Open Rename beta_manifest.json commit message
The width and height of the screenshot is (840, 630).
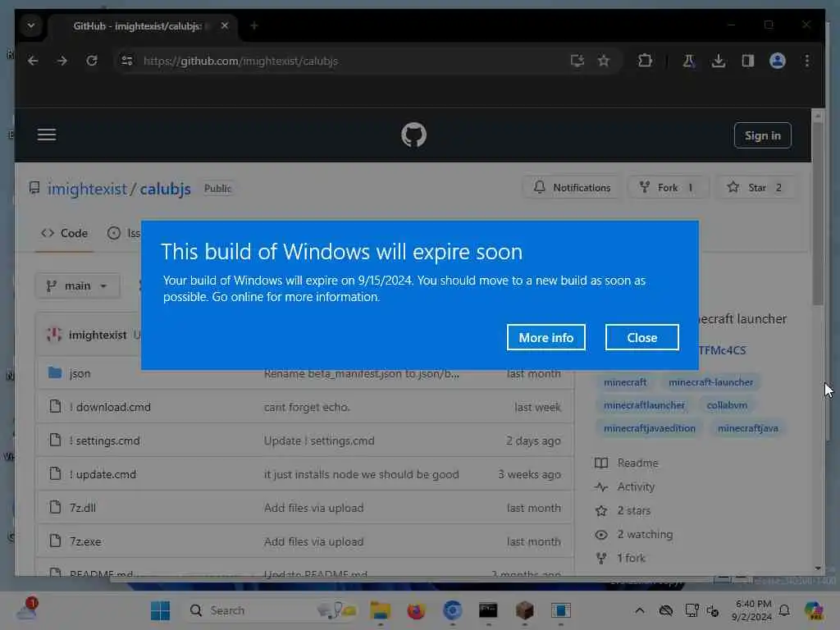(361, 374)
